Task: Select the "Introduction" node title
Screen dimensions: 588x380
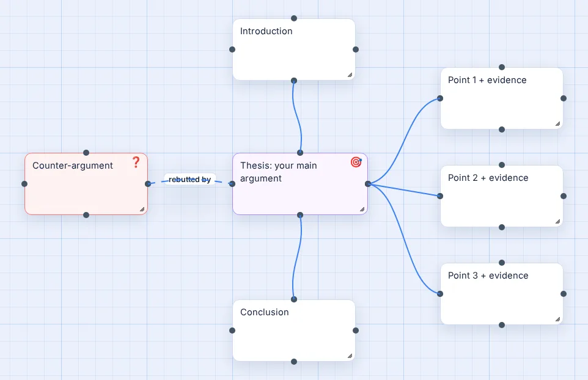Action: click(x=266, y=31)
